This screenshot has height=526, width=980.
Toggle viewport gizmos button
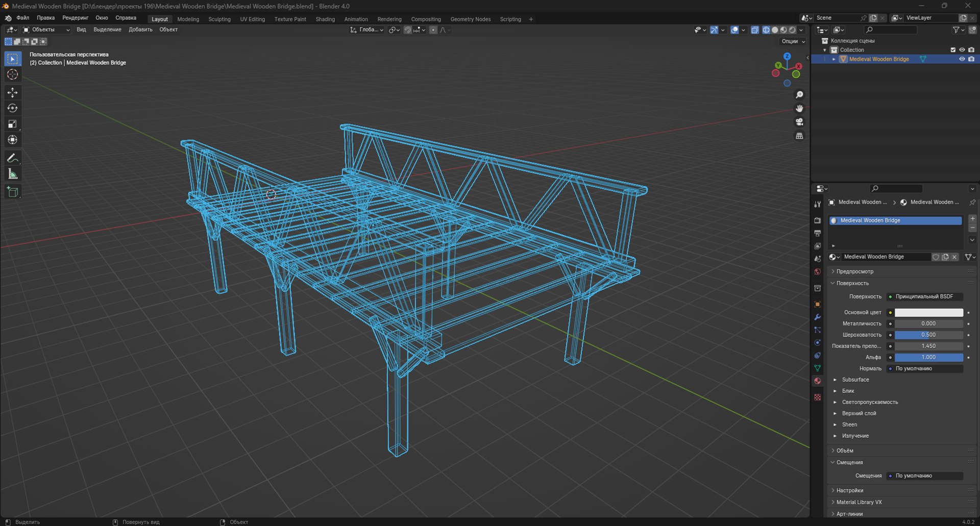click(x=714, y=30)
